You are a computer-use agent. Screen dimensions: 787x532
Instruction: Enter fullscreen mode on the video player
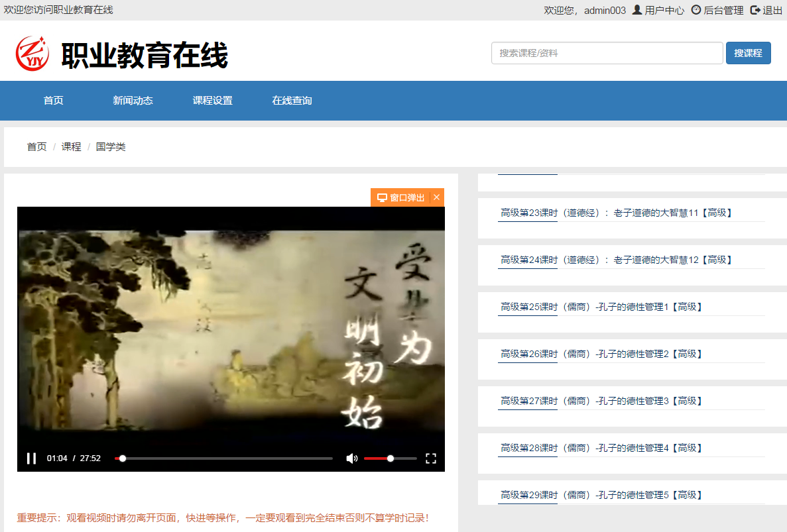(x=431, y=458)
